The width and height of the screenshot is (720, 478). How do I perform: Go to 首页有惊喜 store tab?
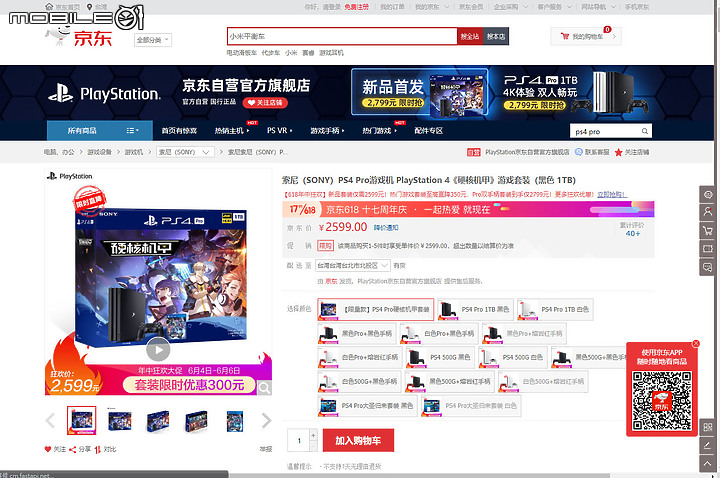(x=179, y=131)
